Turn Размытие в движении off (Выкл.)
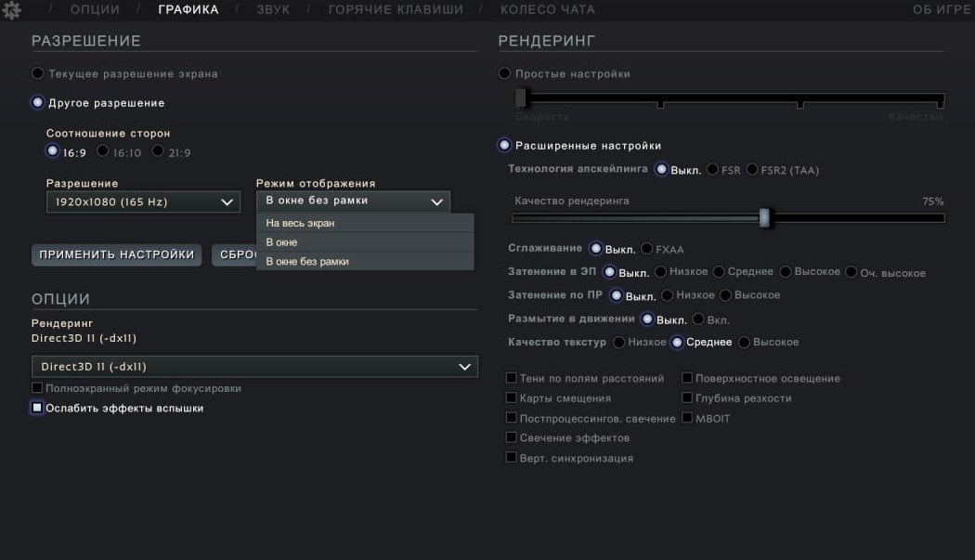The height and width of the screenshot is (560, 975). pyautogui.click(x=647, y=319)
